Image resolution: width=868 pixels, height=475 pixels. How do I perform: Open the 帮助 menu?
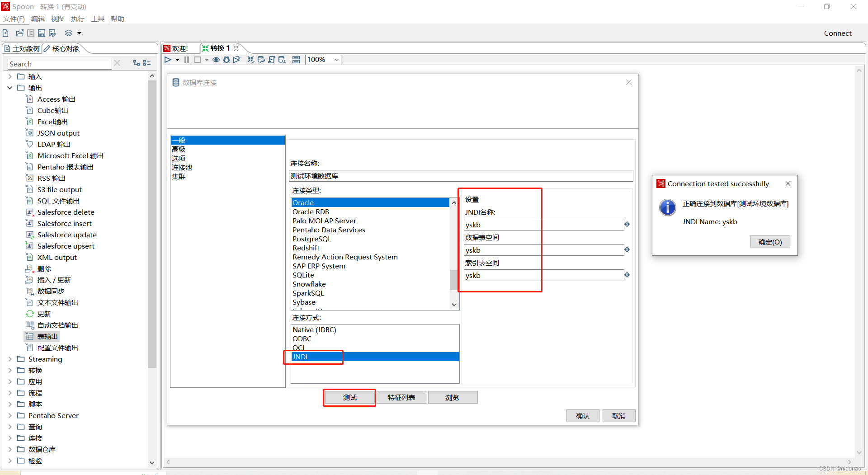(118, 19)
